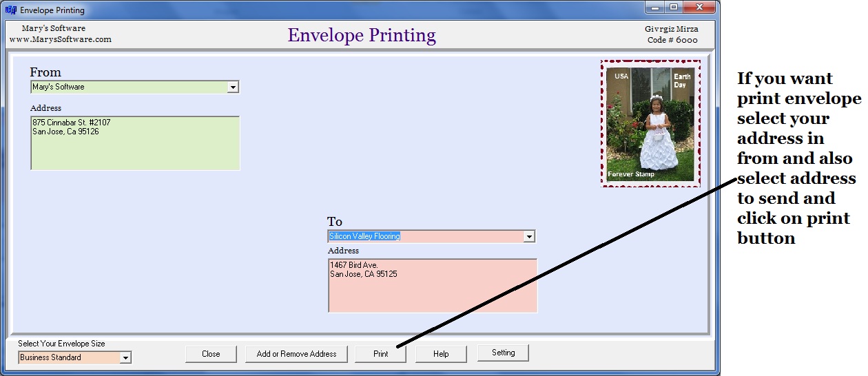Expand the To recipient dropdown arrow
The image size is (868, 376).
[529, 237]
